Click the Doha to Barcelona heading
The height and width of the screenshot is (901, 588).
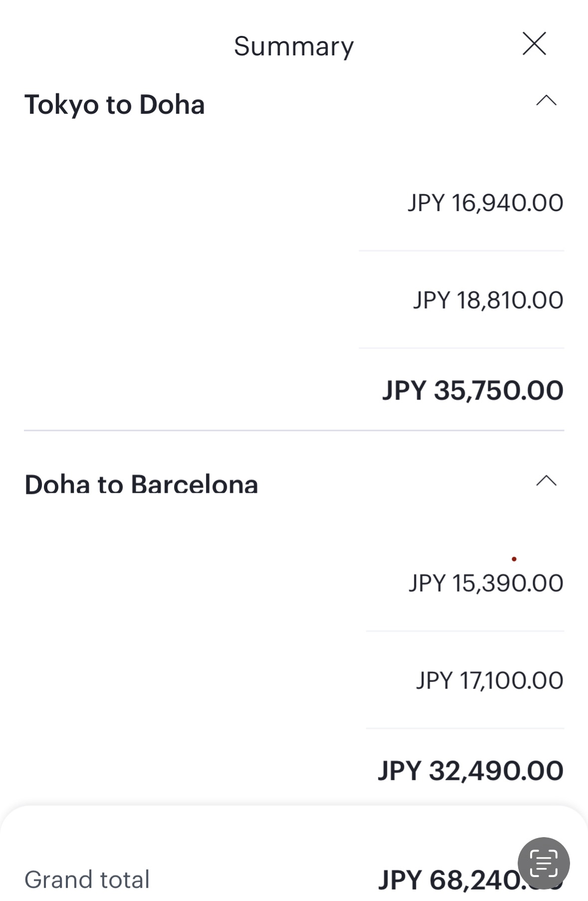click(141, 484)
